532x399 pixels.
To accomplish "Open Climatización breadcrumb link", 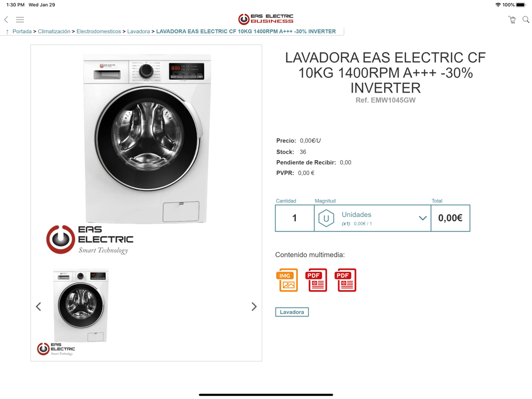I will pos(54,31).
